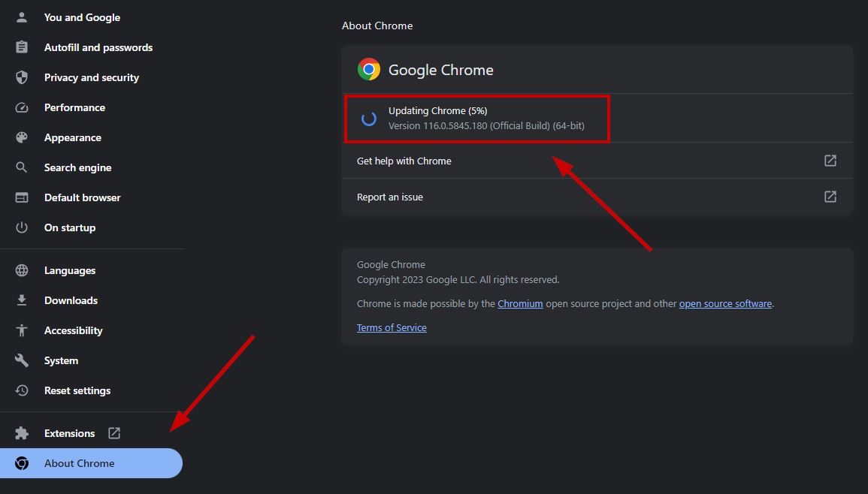868x494 pixels.
Task: Select the Autofill and passwords key icon
Action: pos(21,47)
